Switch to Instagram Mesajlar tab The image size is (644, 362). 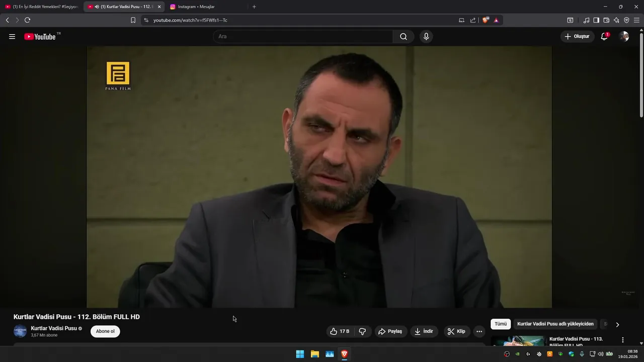(206, 7)
